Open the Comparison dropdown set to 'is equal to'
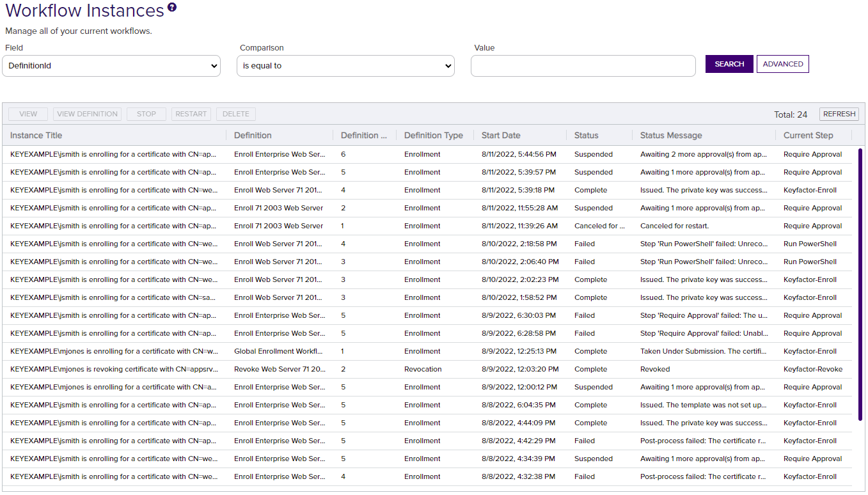 click(345, 65)
